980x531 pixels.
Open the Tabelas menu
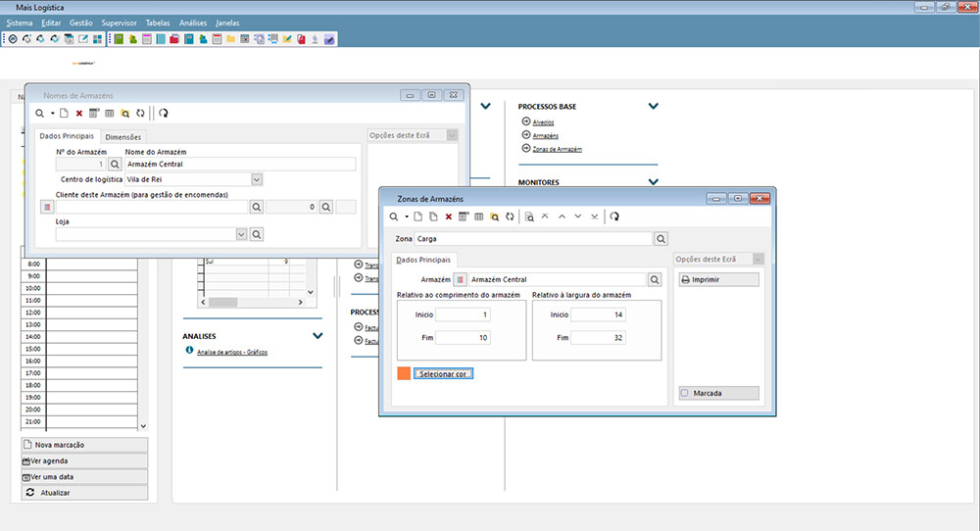[x=158, y=24]
